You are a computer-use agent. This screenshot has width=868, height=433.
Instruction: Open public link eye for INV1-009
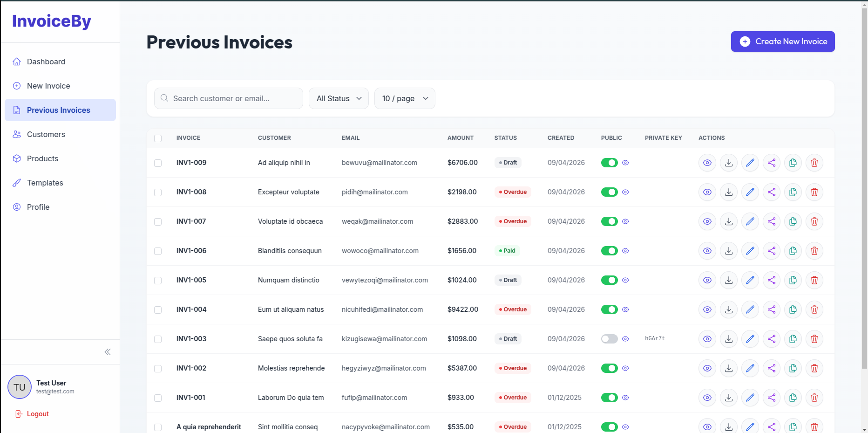click(x=625, y=163)
